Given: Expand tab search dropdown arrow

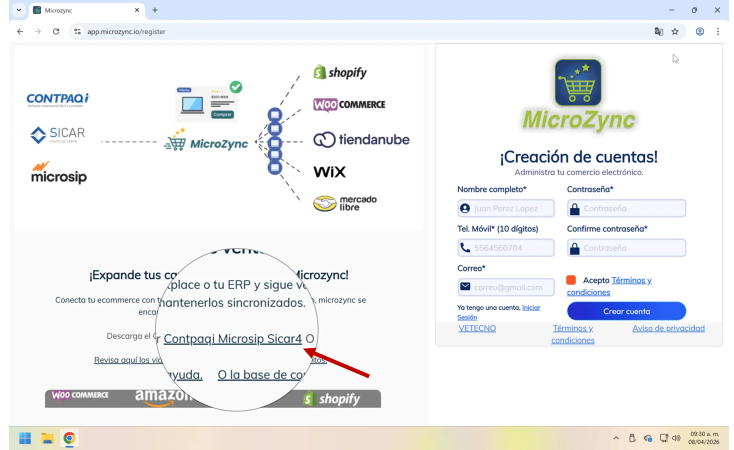Looking at the screenshot, I should 19,10.
